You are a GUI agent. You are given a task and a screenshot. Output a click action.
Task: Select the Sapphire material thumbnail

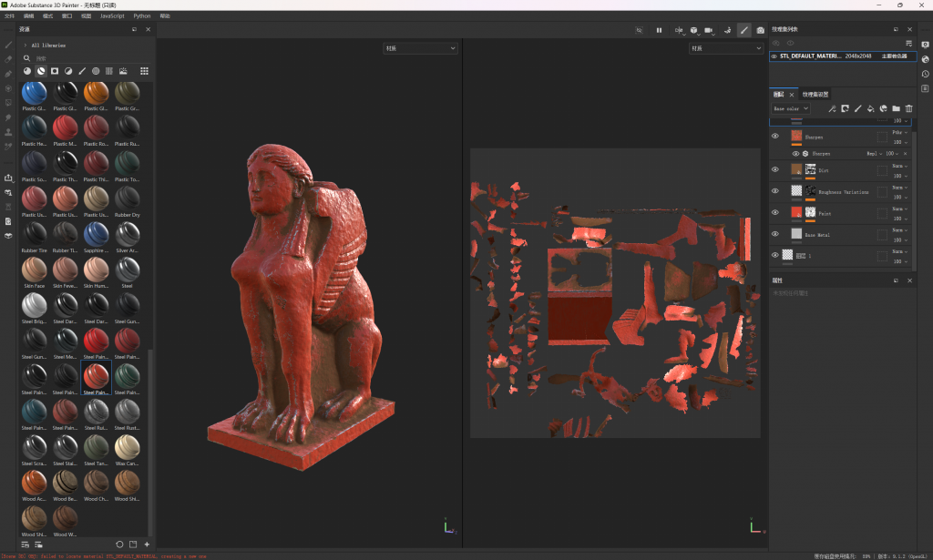click(x=96, y=234)
